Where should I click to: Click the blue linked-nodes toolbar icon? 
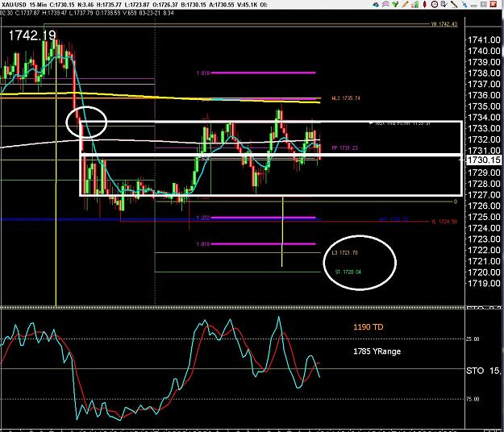click(464, 5)
